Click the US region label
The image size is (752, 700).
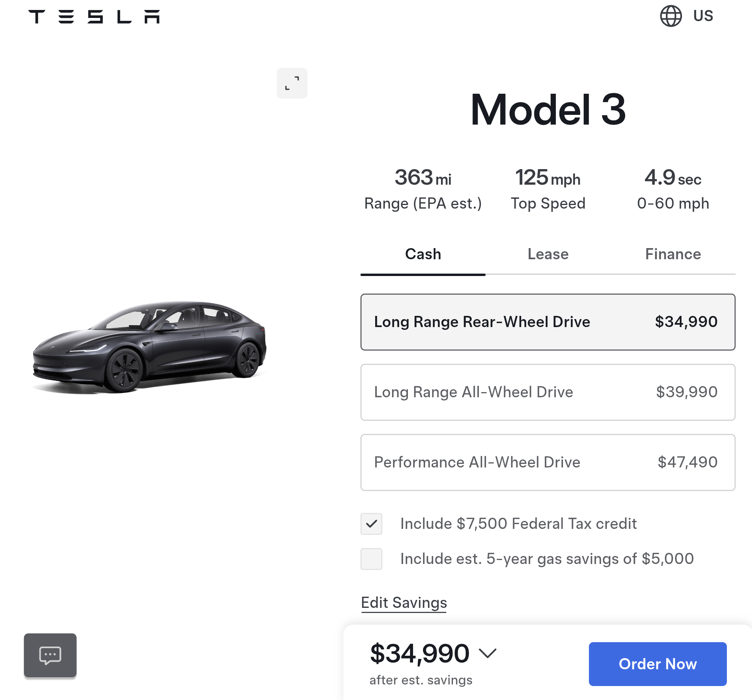coord(703,16)
